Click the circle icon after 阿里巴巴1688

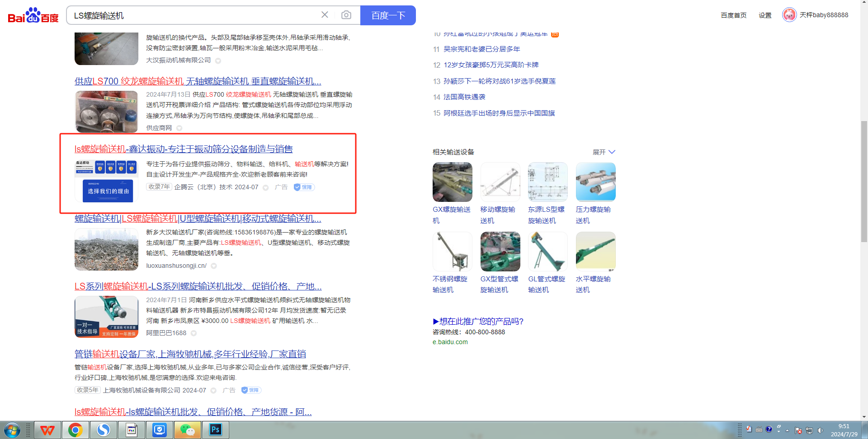(x=193, y=333)
